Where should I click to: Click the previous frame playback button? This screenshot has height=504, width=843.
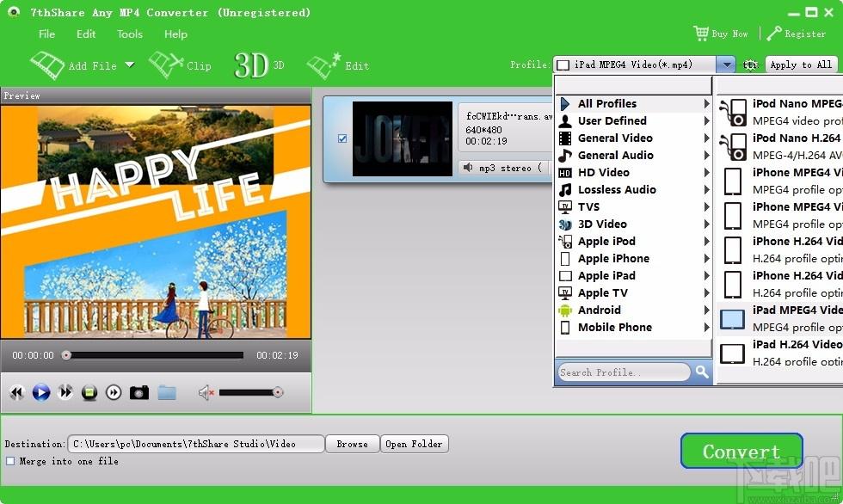(16, 393)
